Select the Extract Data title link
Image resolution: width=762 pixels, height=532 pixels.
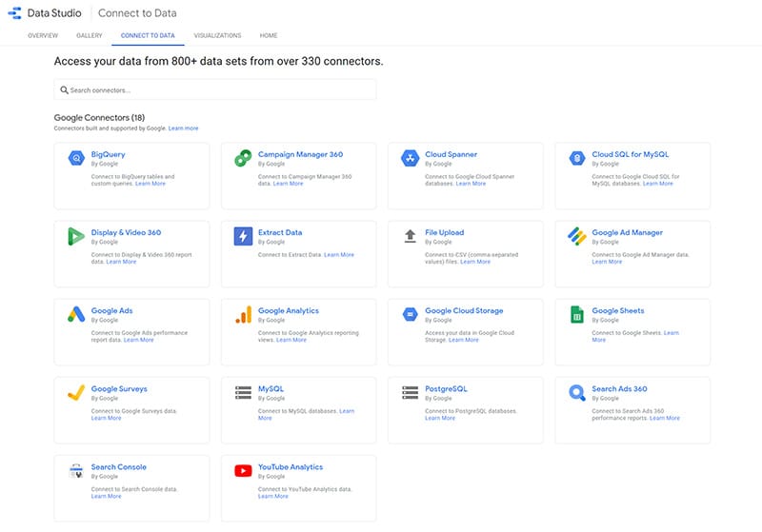point(280,232)
